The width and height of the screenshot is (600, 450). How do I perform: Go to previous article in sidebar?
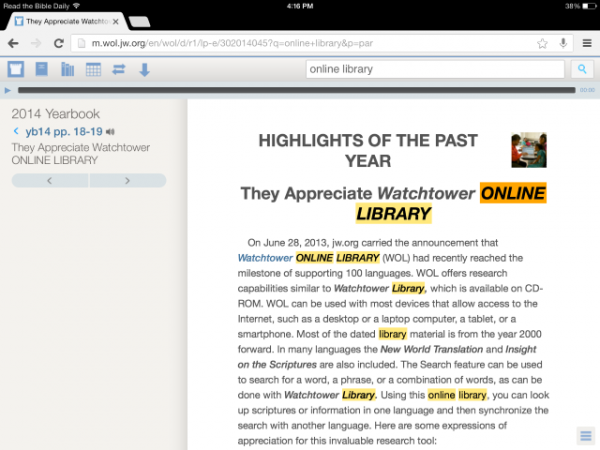tap(50, 180)
